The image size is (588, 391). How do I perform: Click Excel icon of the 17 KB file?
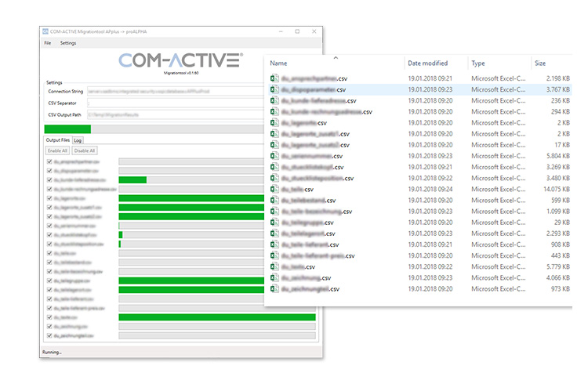(x=274, y=145)
